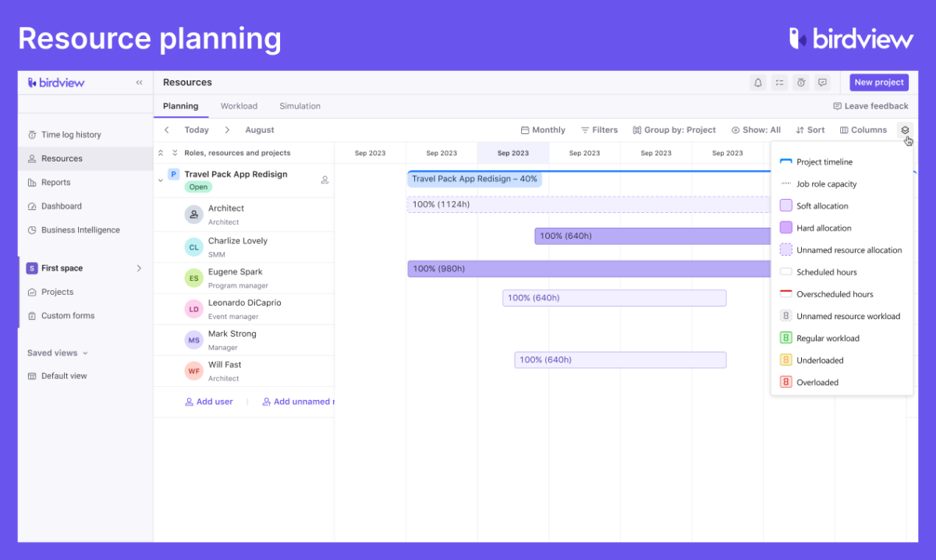Open the Monthly scale dropdown

(543, 130)
